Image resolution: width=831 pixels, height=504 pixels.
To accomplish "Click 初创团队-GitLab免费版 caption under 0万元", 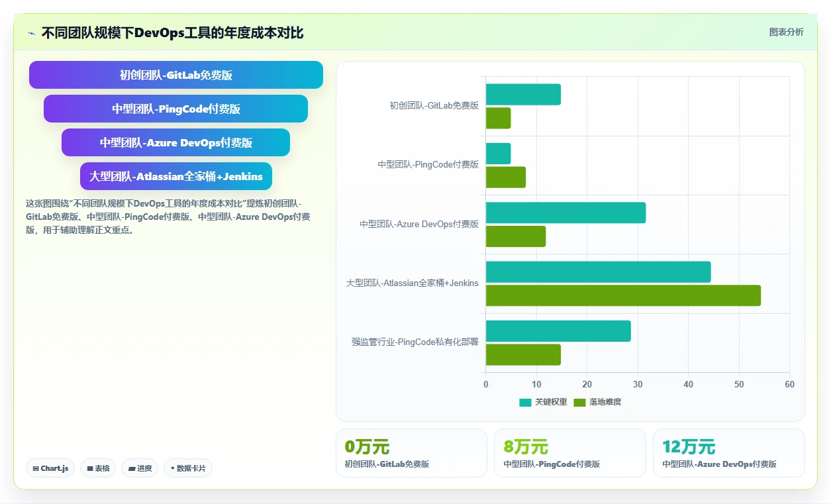I will 387,464.
